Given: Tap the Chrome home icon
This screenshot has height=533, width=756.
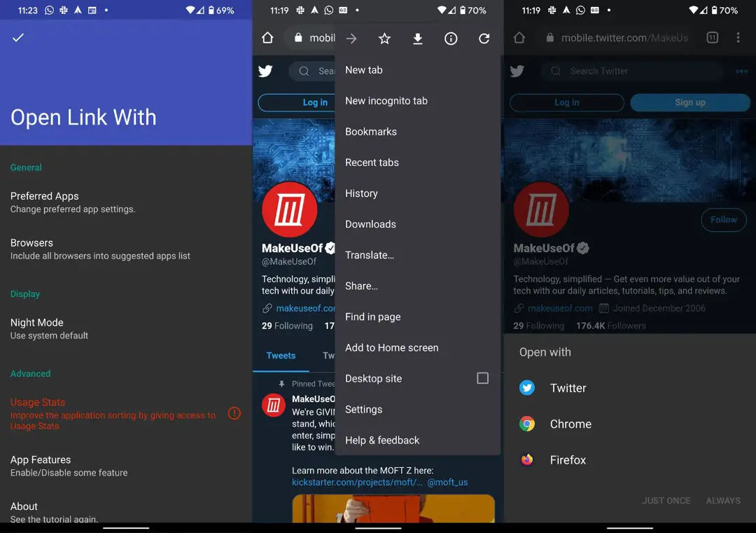Looking at the screenshot, I should pos(267,38).
